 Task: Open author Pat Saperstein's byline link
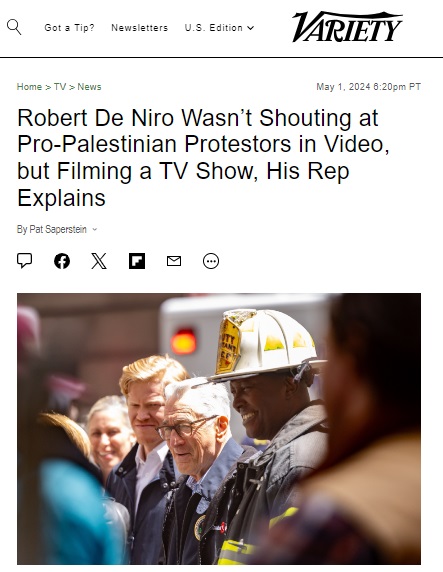58,229
